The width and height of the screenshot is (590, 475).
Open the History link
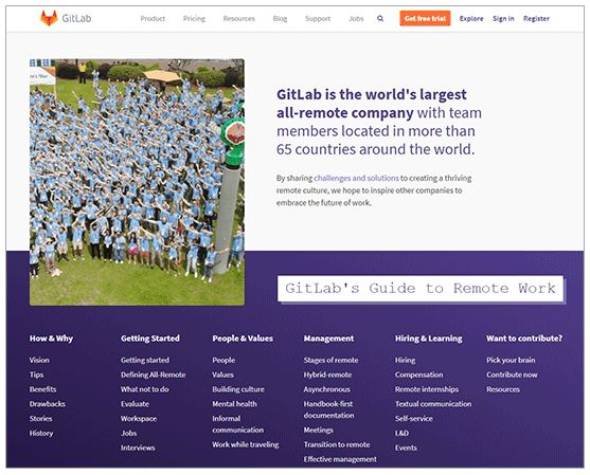(x=41, y=434)
